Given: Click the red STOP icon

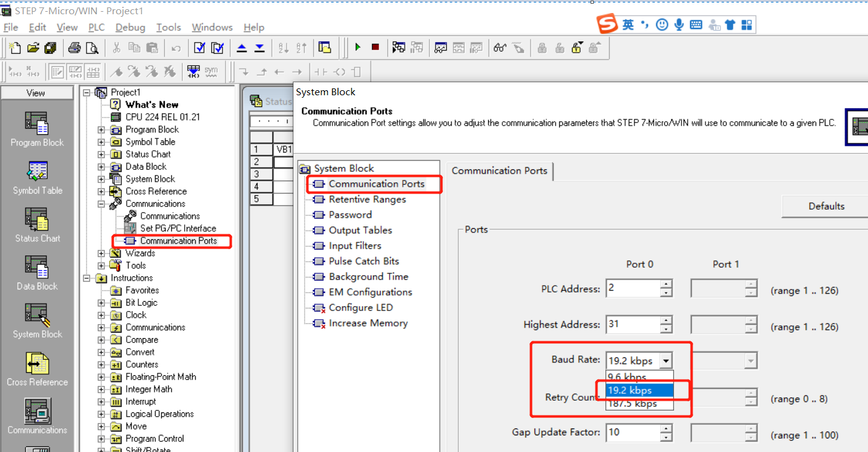Looking at the screenshot, I should (375, 47).
